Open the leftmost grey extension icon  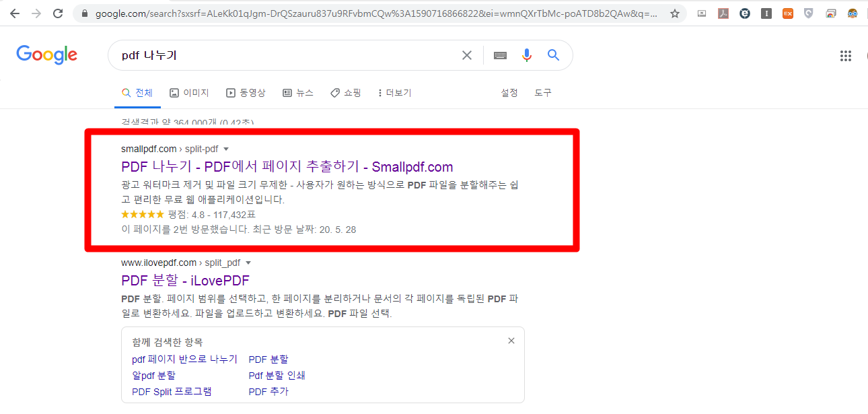pos(702,13)
